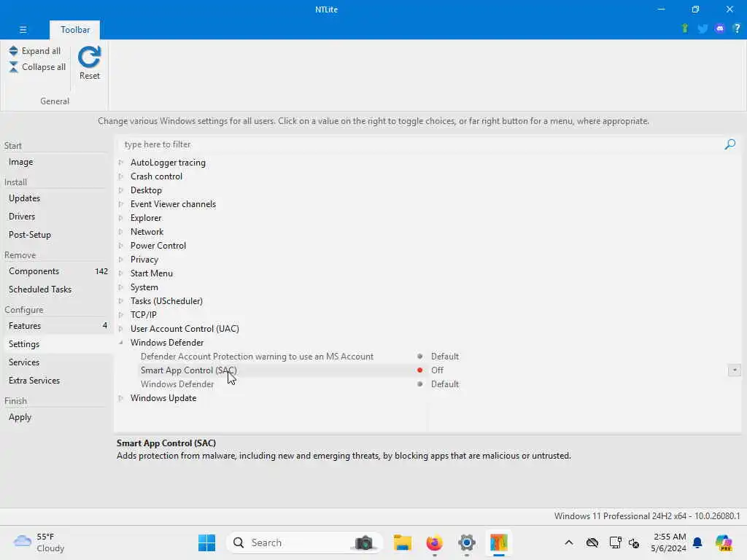Screen dimensions: 747x560
Task: Collapse the Windows Defender node
Action: 121,343
